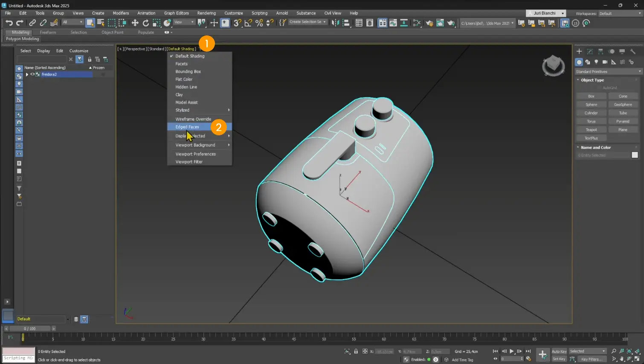Activate the Select and Scale tool
The height and width of the screenshot is (364, 644).
coord(157,23)
